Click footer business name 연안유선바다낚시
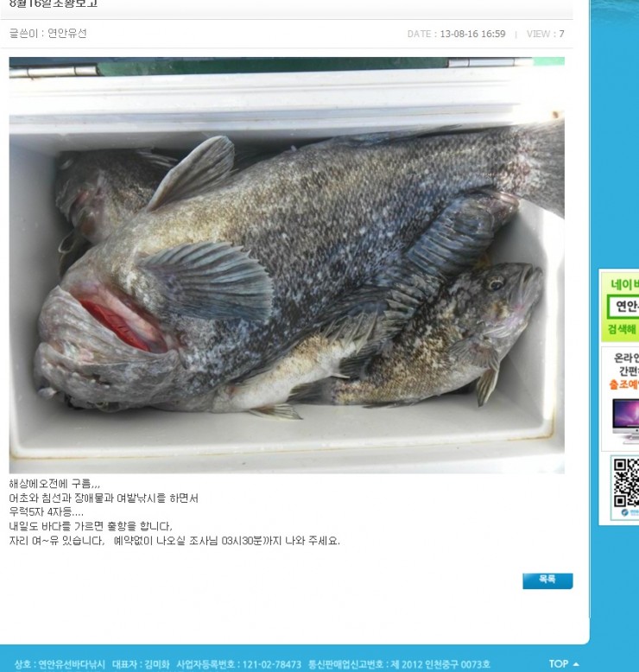639x672 pixels. pyautogui.click(x=72, y=664)
